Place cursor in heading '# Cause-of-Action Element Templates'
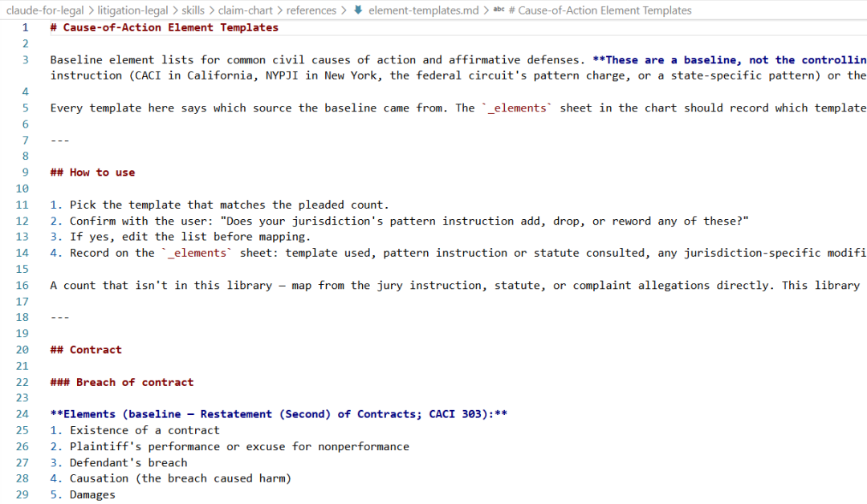Screen dimensions: 867x504 165,27
